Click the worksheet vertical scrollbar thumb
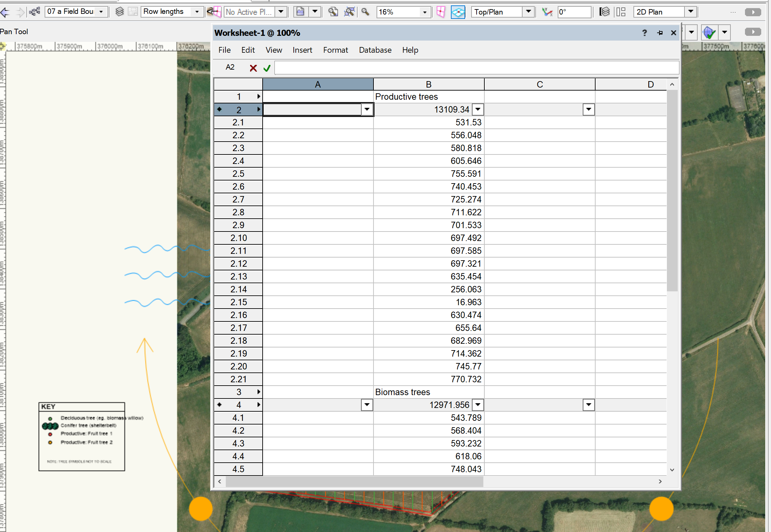The image size is (771, 532). point(672,189)
